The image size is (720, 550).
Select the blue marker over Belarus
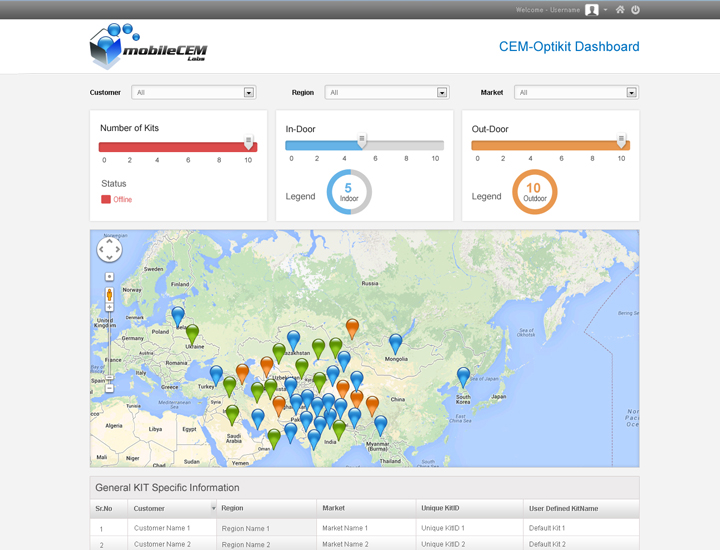(178, 317)
